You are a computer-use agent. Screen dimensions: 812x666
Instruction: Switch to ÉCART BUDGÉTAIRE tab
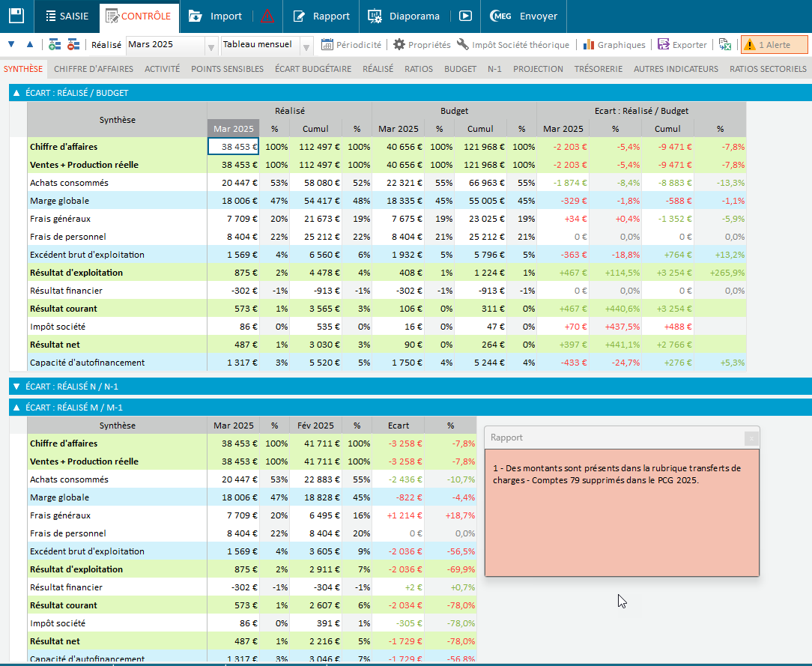coord(313,69)
